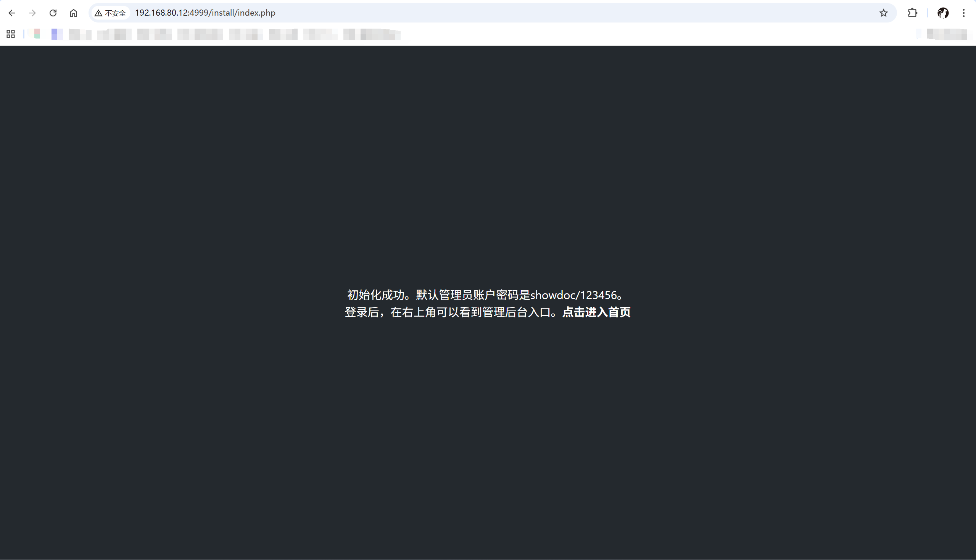Click the widest blurred bookmark at left group's end
Image resolution: width=976 pixels, height=560 pixels.
coord(372,34)
